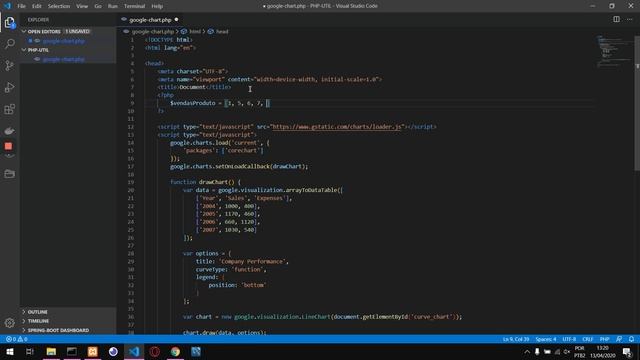This screenshot has height=360, width=640.
Task: Click the function drawChart() line
Action: click(x=205, y=182)
